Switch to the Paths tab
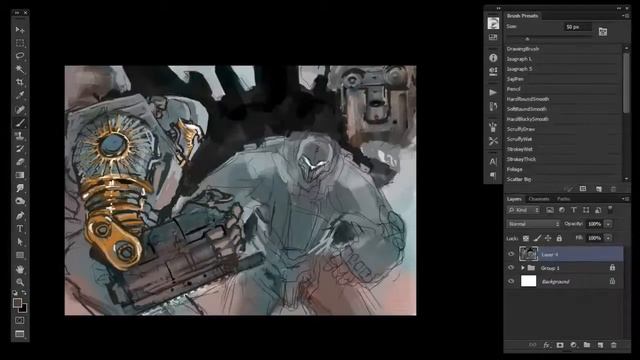This screenshot has width=640, height=360. pos(563,199)
